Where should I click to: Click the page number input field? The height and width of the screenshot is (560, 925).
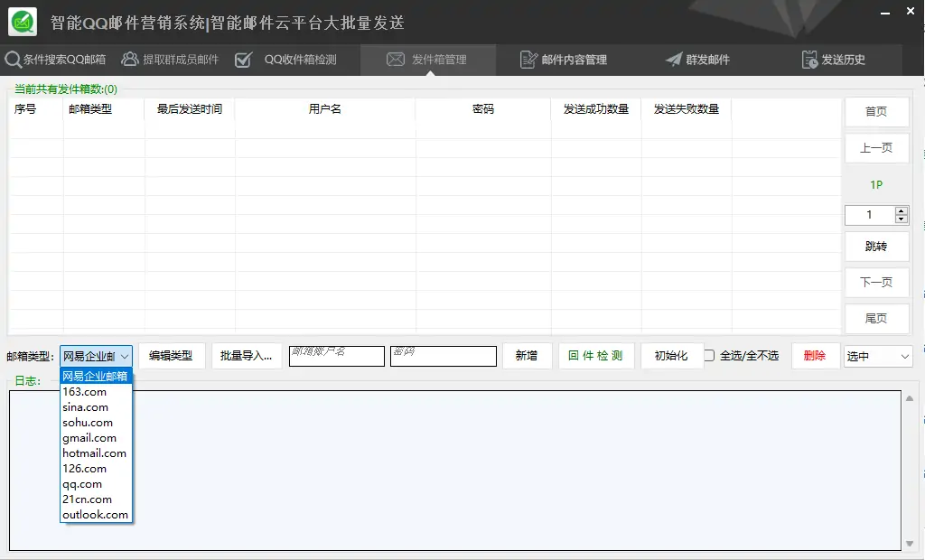pos(870,215)
